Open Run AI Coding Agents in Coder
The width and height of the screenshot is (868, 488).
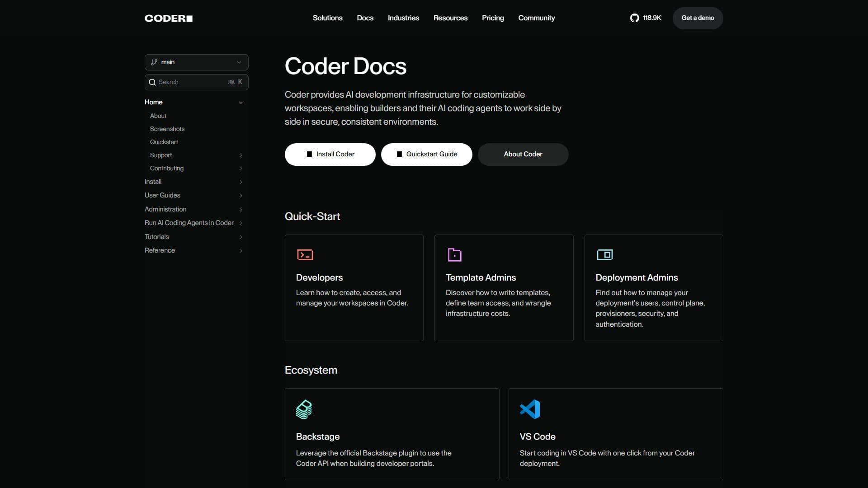[x=189, y=223]
